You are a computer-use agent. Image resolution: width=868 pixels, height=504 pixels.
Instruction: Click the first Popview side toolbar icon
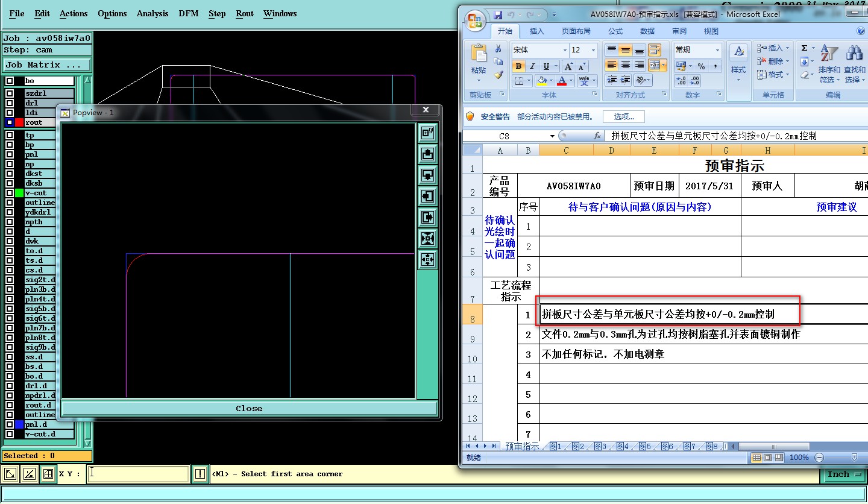tap(427, 133)
